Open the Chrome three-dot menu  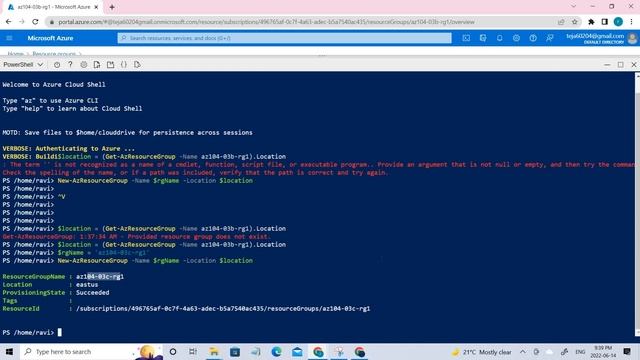pyautogui.click(x=631, y=22)
